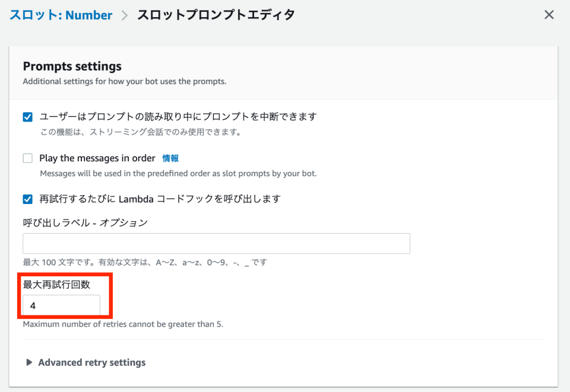
Task: Open the 情報 info link next to Play messages
Action: (x=170, y=158)
